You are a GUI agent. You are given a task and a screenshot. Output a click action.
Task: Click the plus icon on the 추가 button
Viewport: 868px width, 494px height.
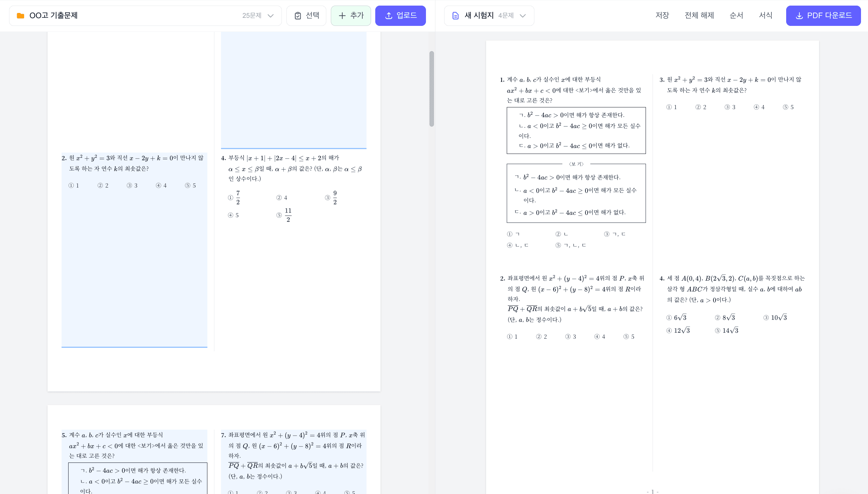[342, 16]
